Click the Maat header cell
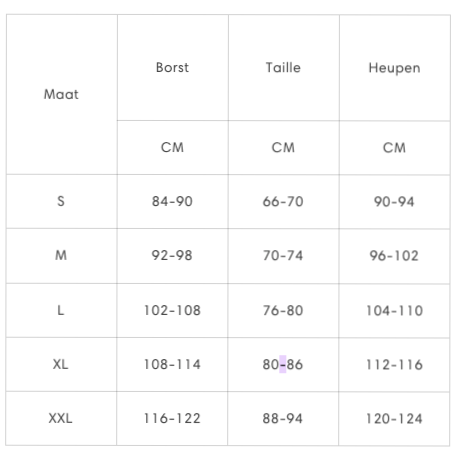The image size is (456, 456). click(61, 94)
